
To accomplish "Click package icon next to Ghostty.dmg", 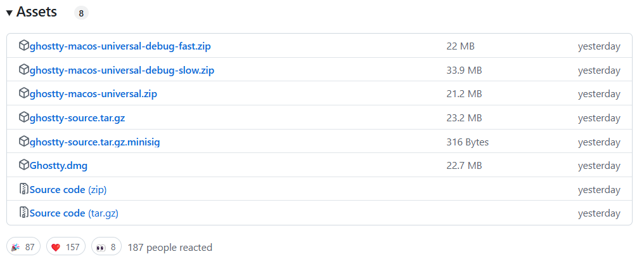I will click(24, 165).
